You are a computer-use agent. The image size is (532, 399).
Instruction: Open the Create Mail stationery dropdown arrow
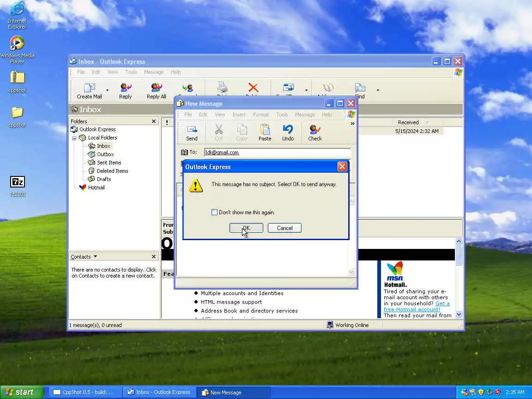click(107, 90)
